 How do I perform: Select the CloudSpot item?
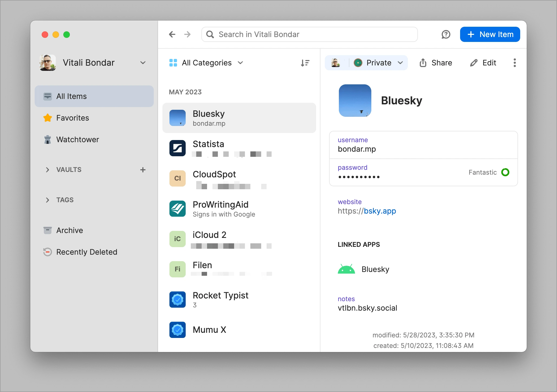point(239,178)
